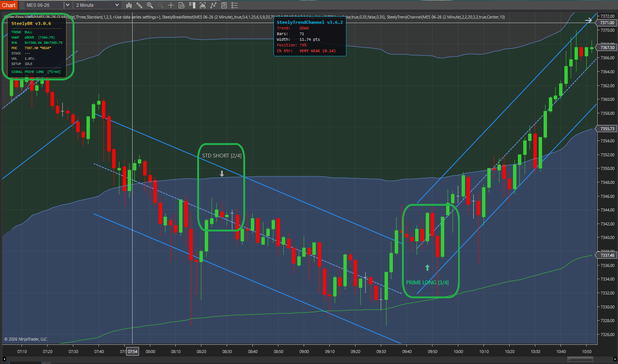The height and width of the screenshot is (364, 618).
Task: Click the SteelyBR v3.0.6 panel title
Action: (31, 23)
